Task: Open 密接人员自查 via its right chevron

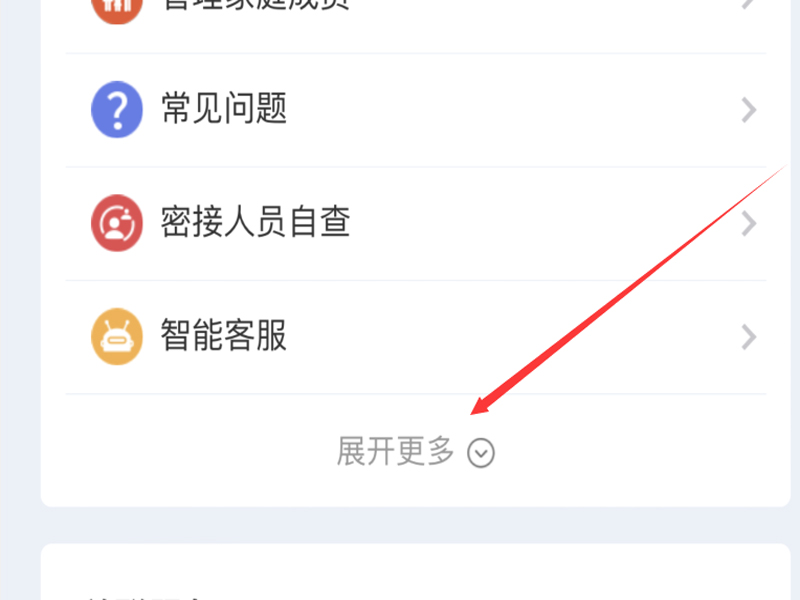Action: 748,223
